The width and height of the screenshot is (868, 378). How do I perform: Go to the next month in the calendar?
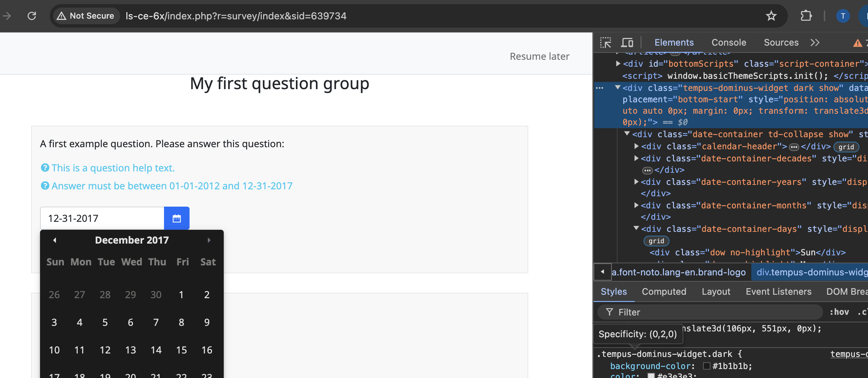tap(209, 240)
